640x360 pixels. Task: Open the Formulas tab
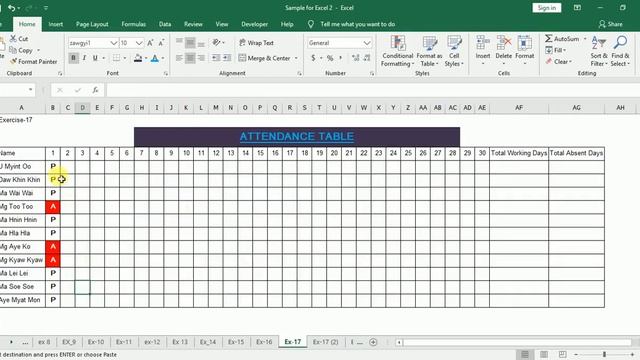133,24
